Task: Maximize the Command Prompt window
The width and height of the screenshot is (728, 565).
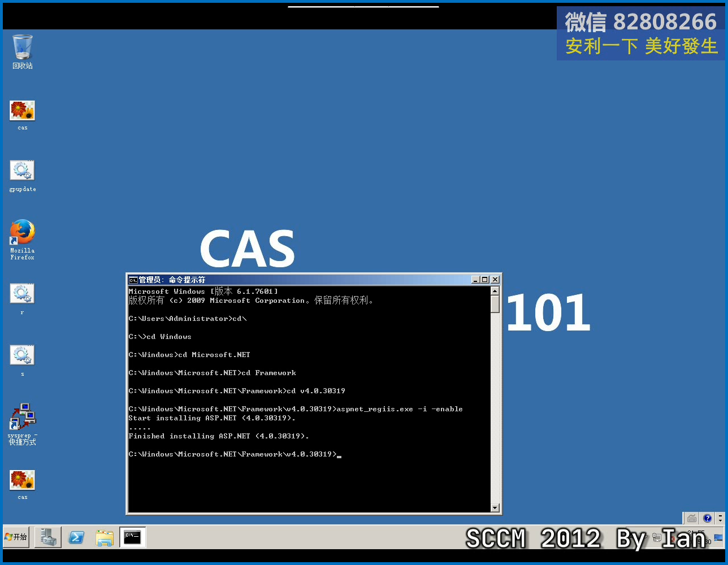Action: (485, 280)
